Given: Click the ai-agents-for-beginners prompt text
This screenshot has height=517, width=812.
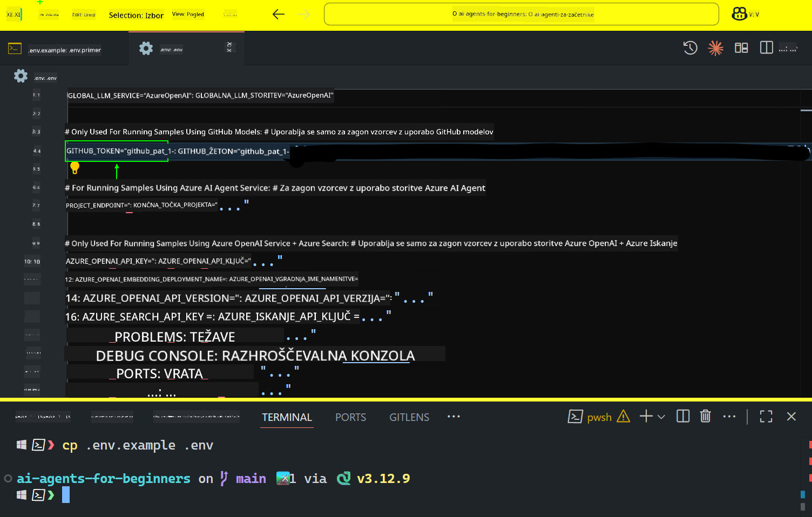Looking at the screenshot, I should point(104,479).
